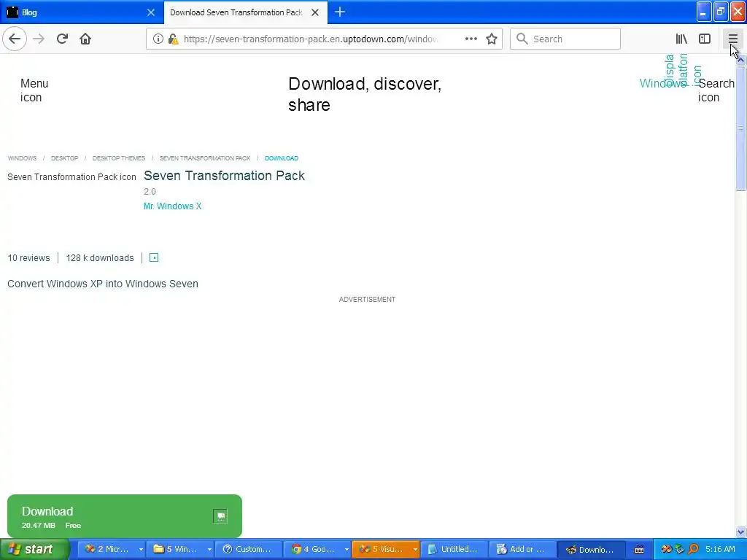Click the icon inside the Download button
The width and height of the screenshot is (747, 560).
click(x=220, y=516)
